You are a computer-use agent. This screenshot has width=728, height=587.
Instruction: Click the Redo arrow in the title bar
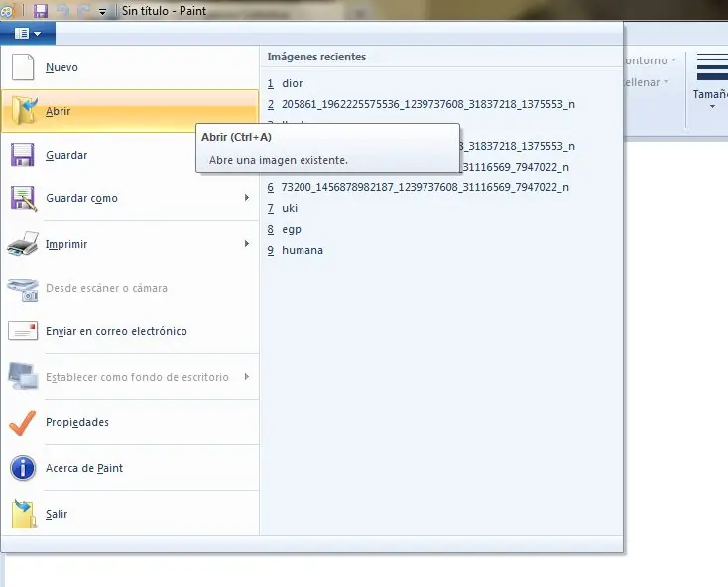pos(83,10)
